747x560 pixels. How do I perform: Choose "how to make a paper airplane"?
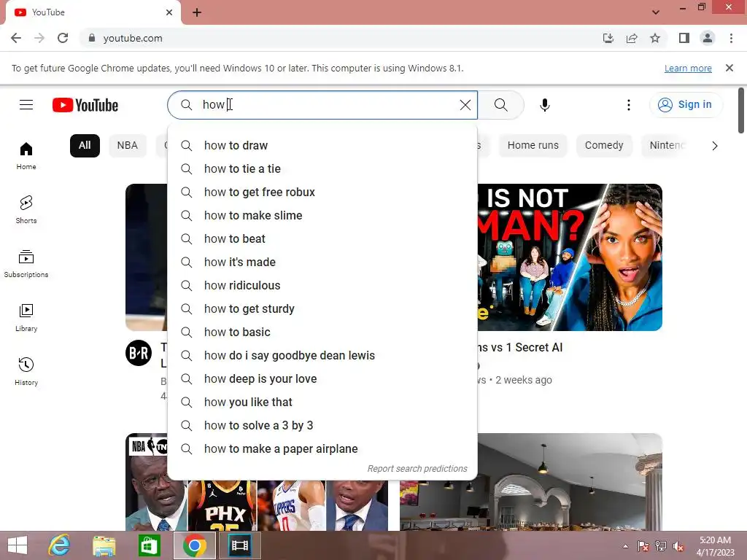click(x=322, y=448)
